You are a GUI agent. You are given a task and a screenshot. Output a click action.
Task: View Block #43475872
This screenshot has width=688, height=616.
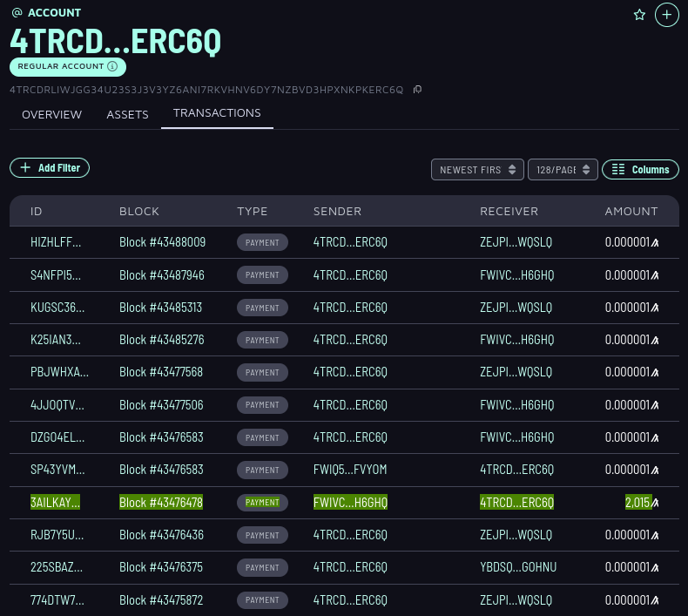[x=161, y=599]
